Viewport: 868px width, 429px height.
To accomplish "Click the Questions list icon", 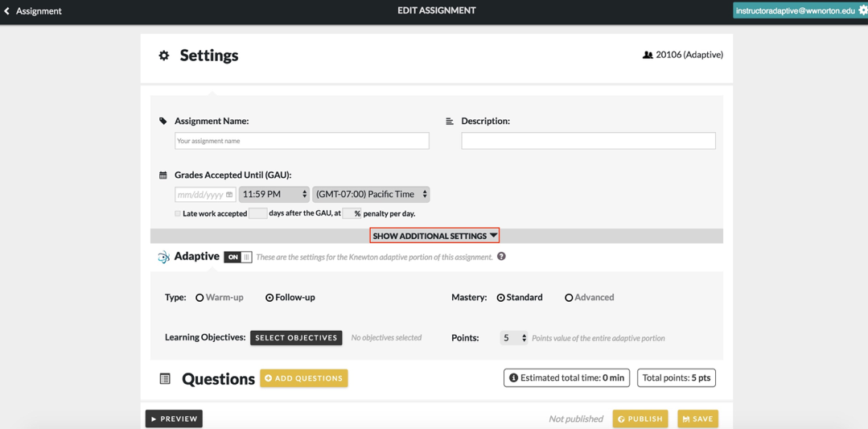I will point(165,378).
